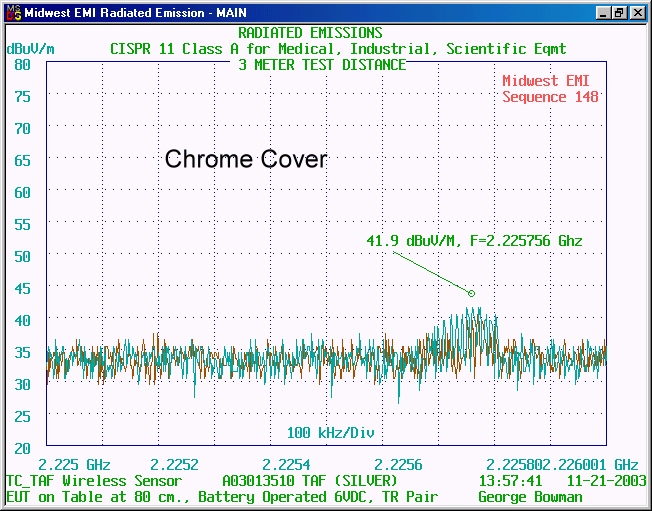Restore down the MAIN window
The height and width of the screenshot is (511, 652).
[620, 13]
